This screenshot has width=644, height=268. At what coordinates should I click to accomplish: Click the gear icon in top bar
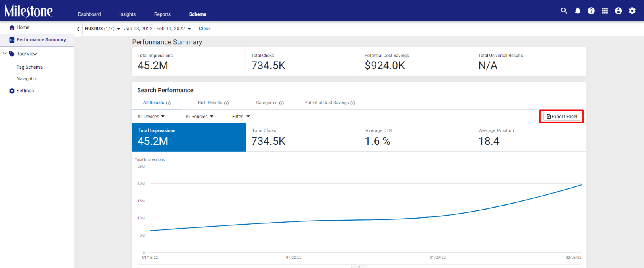[x=632, y=11]
